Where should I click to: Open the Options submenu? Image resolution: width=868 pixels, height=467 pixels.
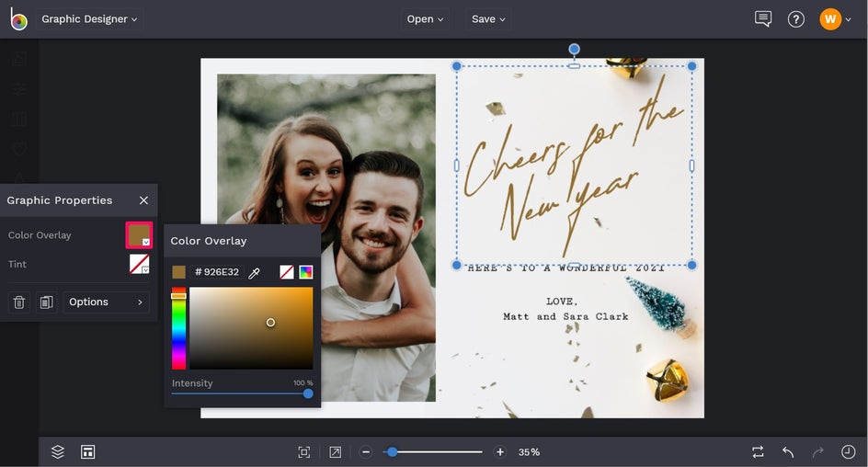(x=106, y=302)
